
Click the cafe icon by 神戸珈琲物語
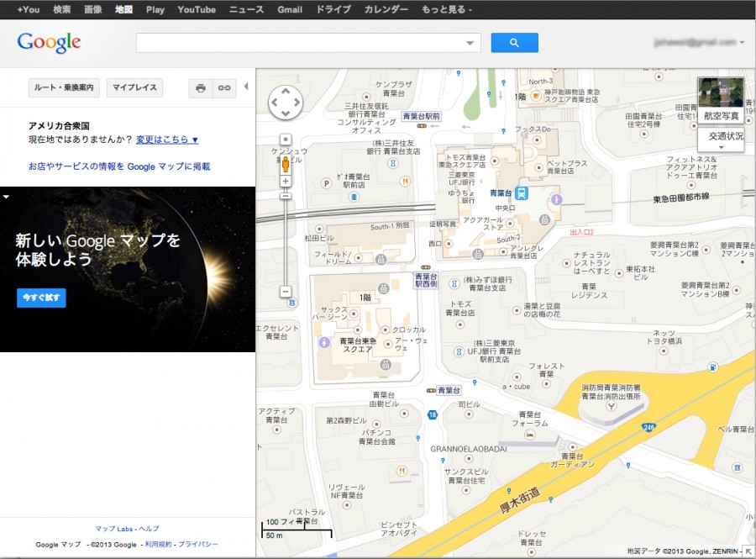[535, 96]
